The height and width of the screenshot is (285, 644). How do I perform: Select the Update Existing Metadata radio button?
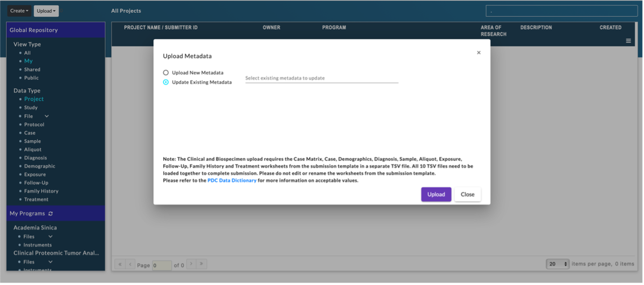tap(166, 82)
